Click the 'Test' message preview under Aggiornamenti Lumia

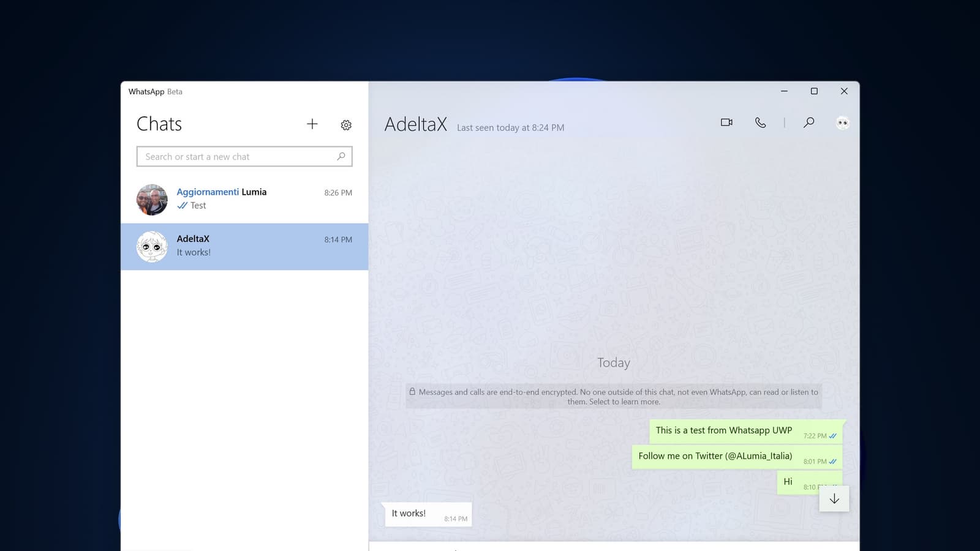198,206
